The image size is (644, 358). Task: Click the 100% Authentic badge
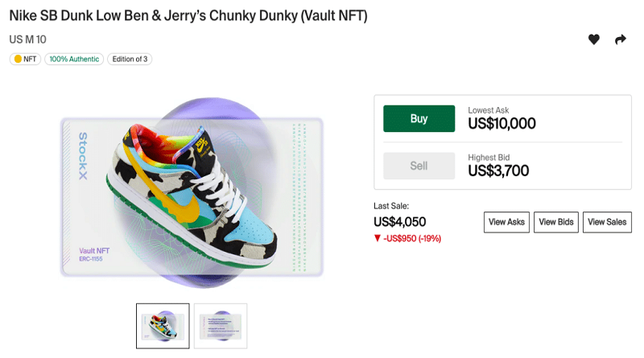[74, 59]
